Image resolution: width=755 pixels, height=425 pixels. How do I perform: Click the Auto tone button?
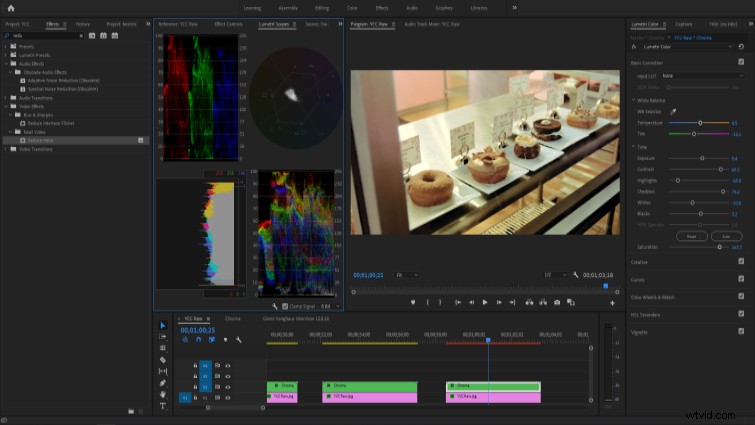726,236
